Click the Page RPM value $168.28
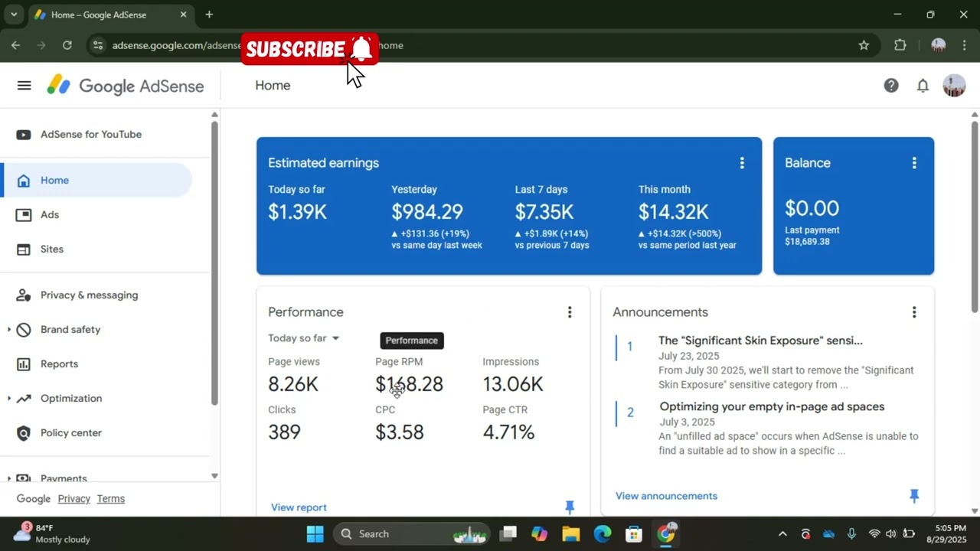Screen dimensions: 980x551 click(x=409, y=384)
